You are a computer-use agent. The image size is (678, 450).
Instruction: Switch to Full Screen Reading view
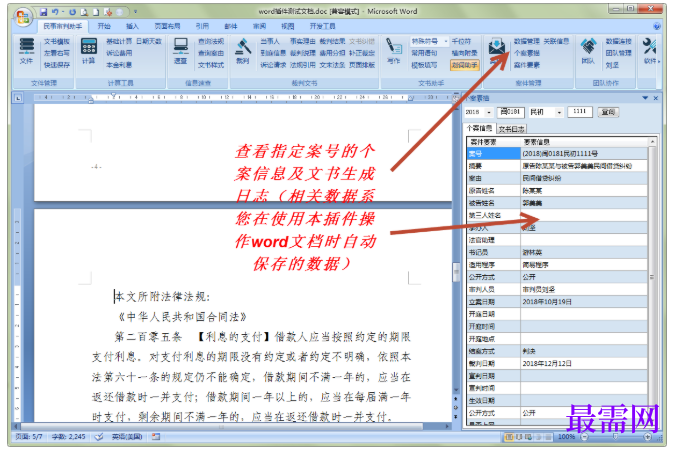[x=518, y=437]
